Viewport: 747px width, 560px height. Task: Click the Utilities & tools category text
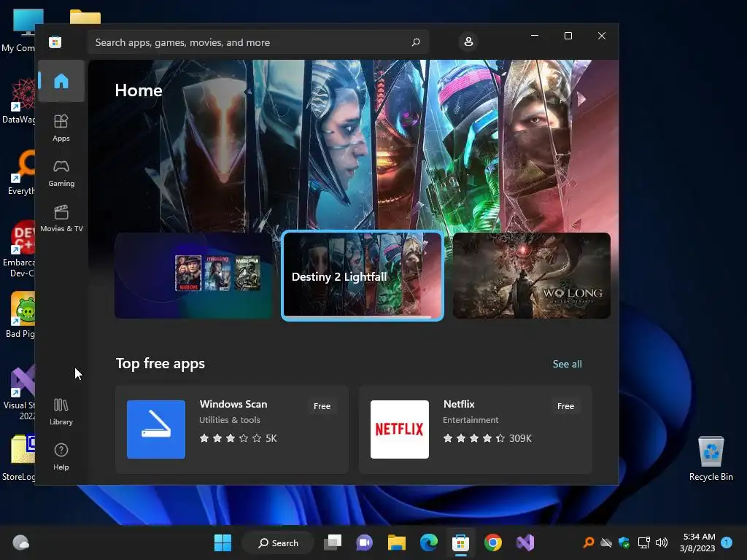[x=230, y=420]
